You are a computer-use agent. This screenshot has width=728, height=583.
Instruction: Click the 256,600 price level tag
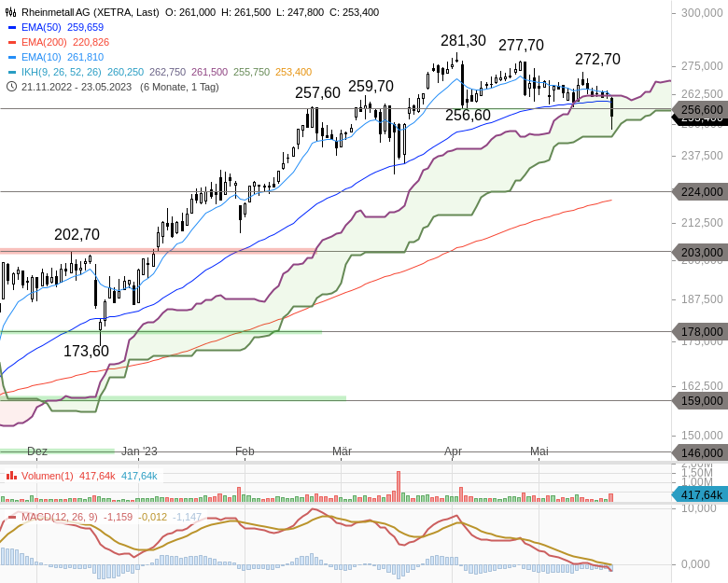tap(701, 109)
